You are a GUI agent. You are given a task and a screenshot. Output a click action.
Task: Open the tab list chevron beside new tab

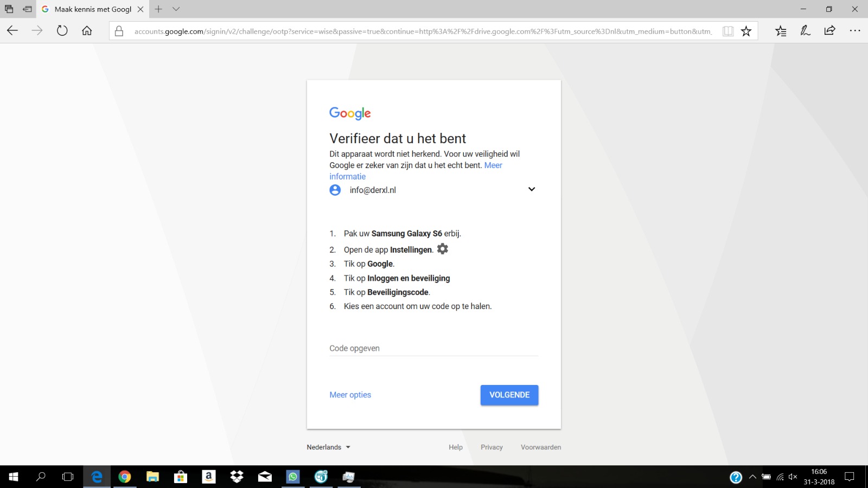tap(176, 9)
